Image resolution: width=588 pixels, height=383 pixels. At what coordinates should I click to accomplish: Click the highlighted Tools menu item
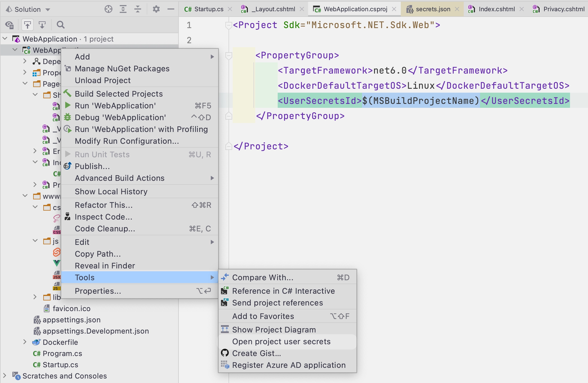coord(140,277)
